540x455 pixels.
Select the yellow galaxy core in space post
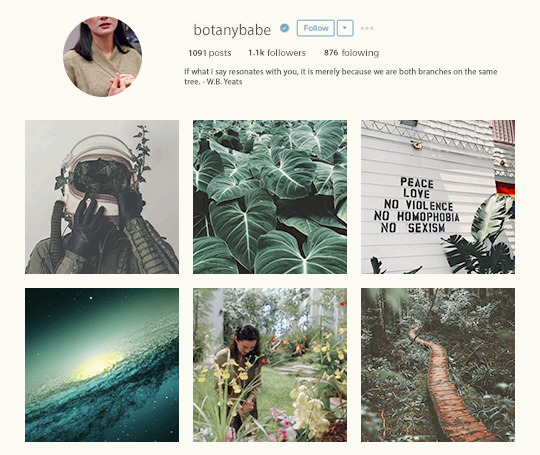[x=97, y=365]
